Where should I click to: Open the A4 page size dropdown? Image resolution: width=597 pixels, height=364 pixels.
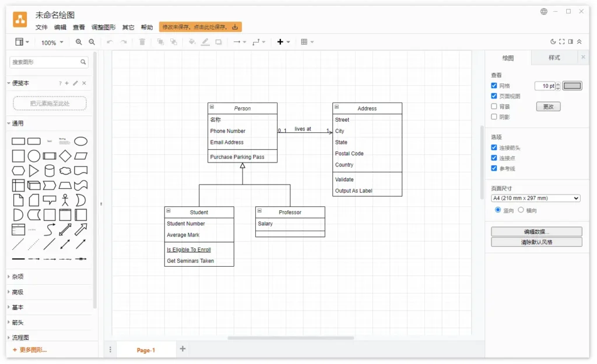point(535,198)
